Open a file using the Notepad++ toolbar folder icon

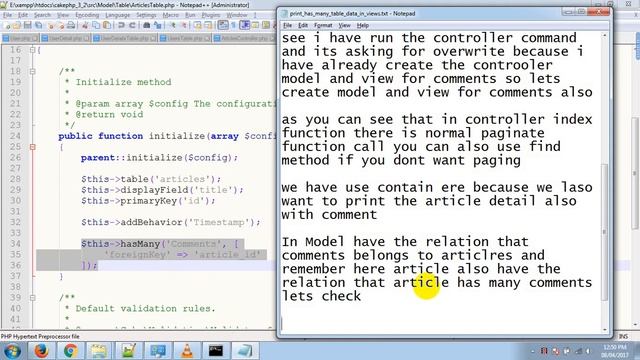[18, 26]
